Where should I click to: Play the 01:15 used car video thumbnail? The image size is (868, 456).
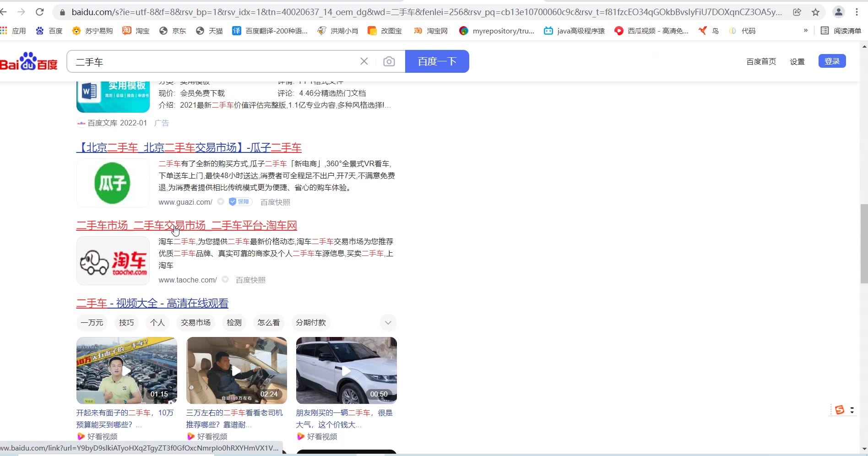[127, 370]
